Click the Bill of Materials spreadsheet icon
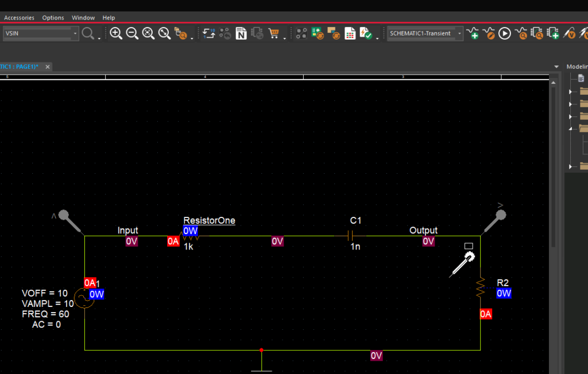Image resolution: width=588 pixels, height=374 pixels. [x=350, y=33]
